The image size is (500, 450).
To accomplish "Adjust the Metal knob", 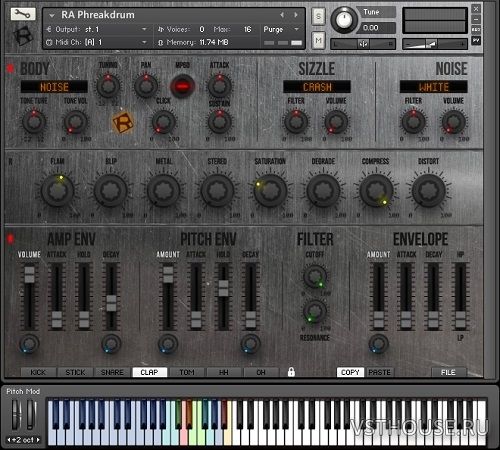I will pos(164,190).
